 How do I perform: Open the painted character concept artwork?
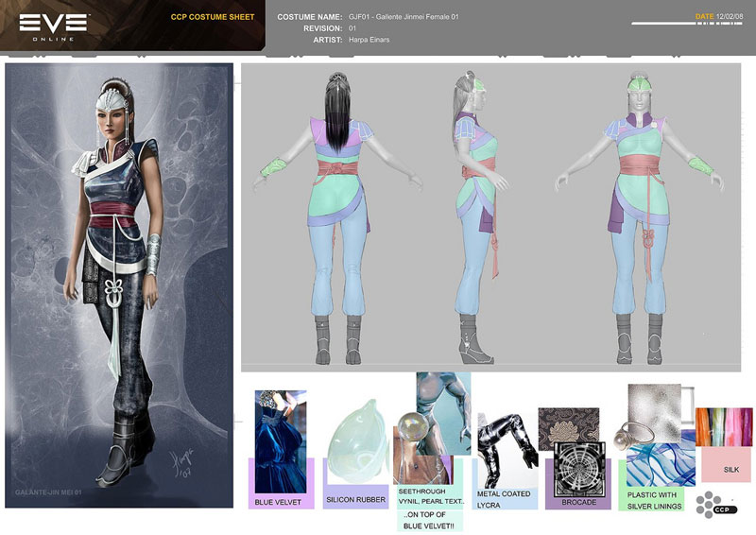pyautogui.click(x=119, y=285)
